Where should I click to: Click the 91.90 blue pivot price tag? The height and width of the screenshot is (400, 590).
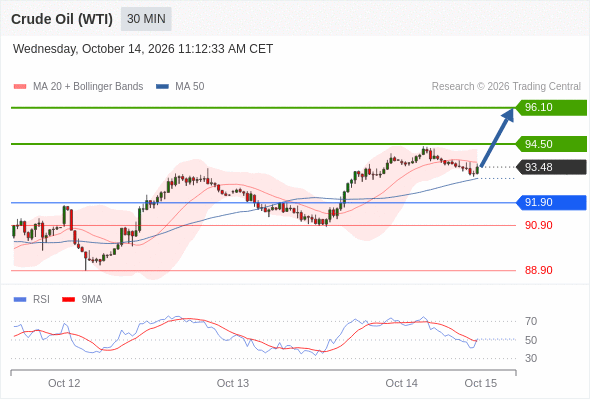pos(551,202)
